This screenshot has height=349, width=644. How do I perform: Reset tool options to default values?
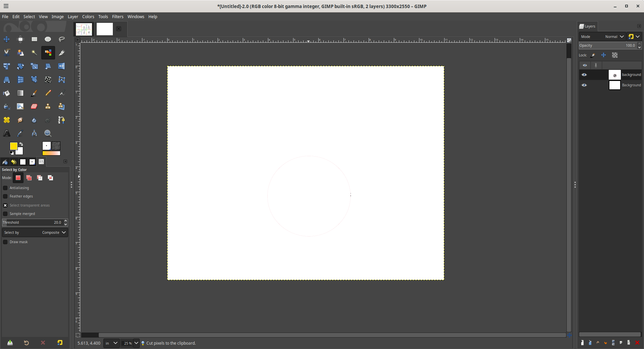[x=60, y=343]
